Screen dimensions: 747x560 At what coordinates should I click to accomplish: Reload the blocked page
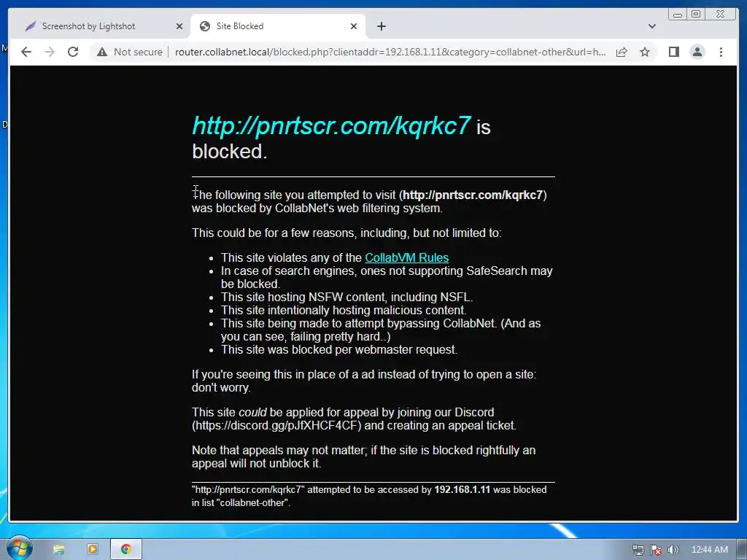point(73,52)
